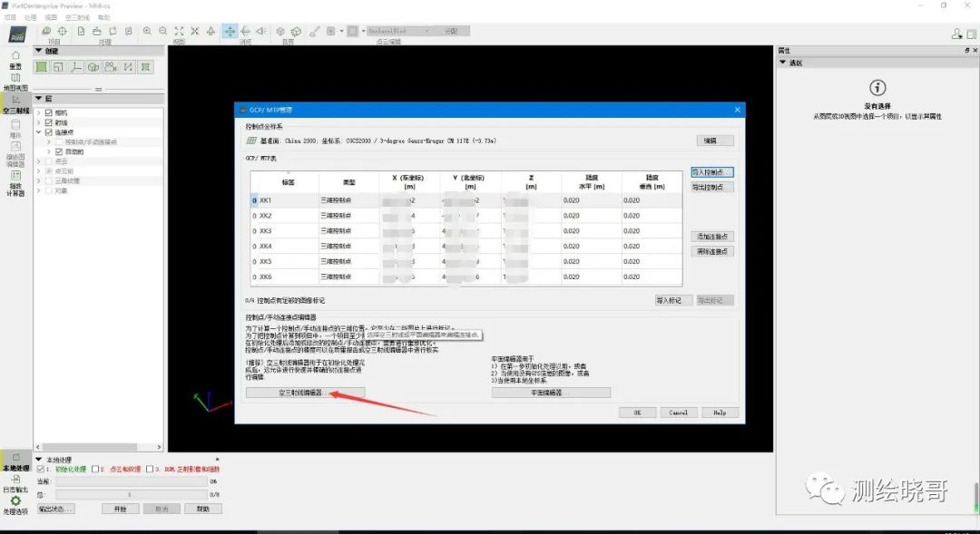
Task: Enable step 2 Point Cloud and Mesh checkbox
Action: (x=95, y=469)
